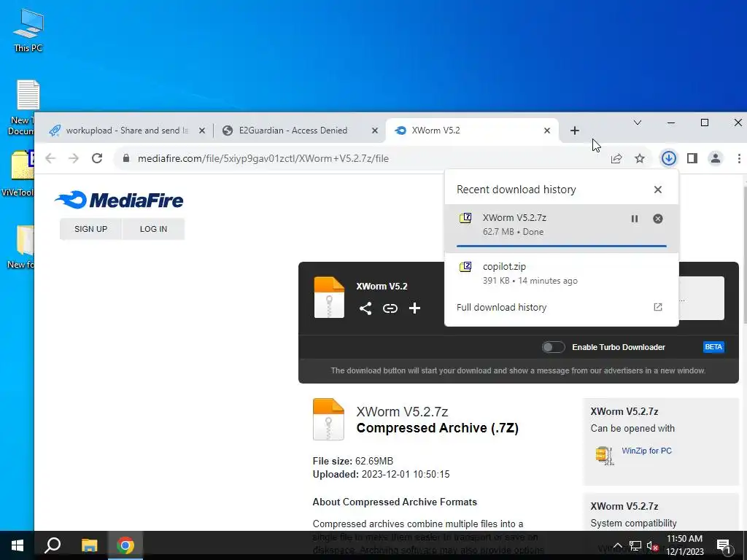Click the Chrome taskbar icon

tap(125, 545)
